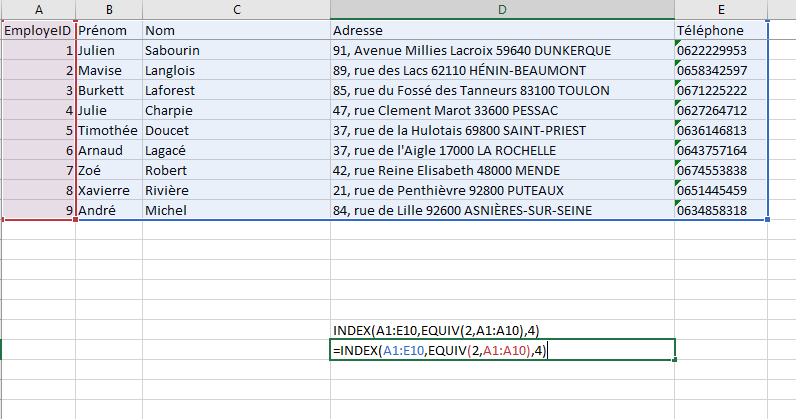Click the MENDE address cell
The width and height of the screenshot is (796, 419).
(502, 170)
